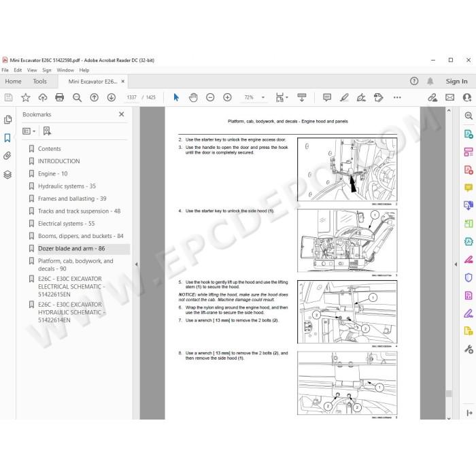
Task: Print the document
Action: (x=60, y=97)
